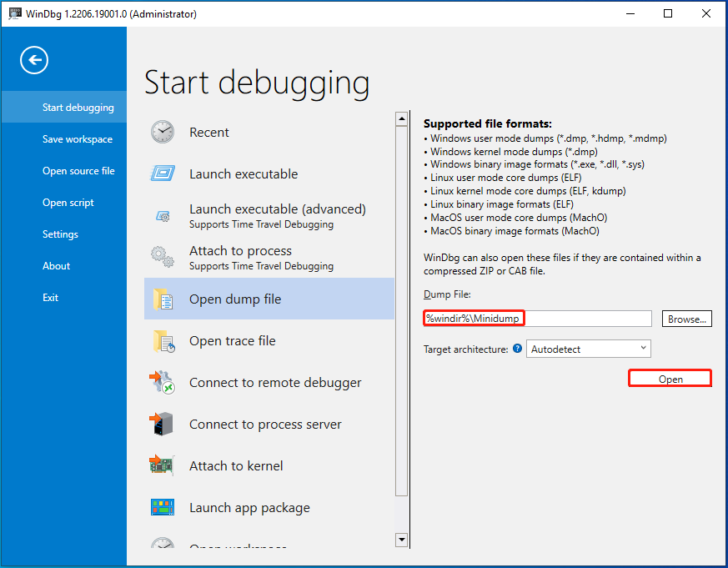Choose the Attach to kernel label
This screenshot has height=568, width=728.
coord(236,465)
